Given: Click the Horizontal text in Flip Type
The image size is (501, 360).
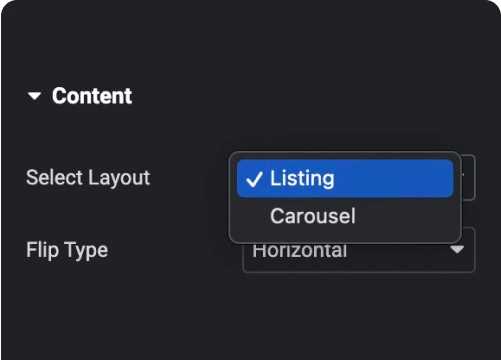Looking at the screenshot, I should (300, 251).
